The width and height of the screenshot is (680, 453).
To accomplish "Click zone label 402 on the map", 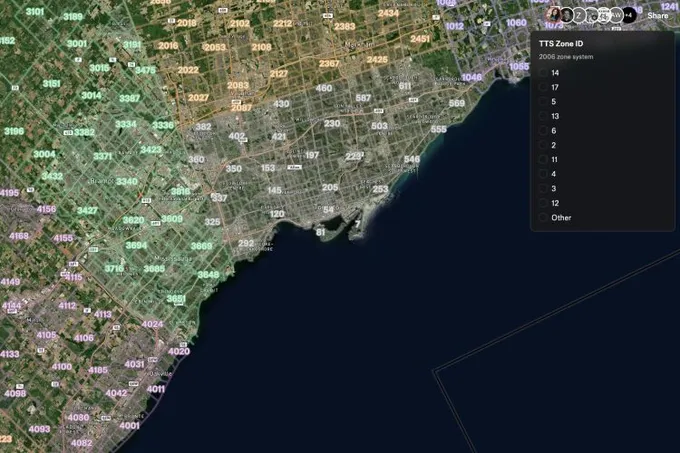I will tap(236, 136).
